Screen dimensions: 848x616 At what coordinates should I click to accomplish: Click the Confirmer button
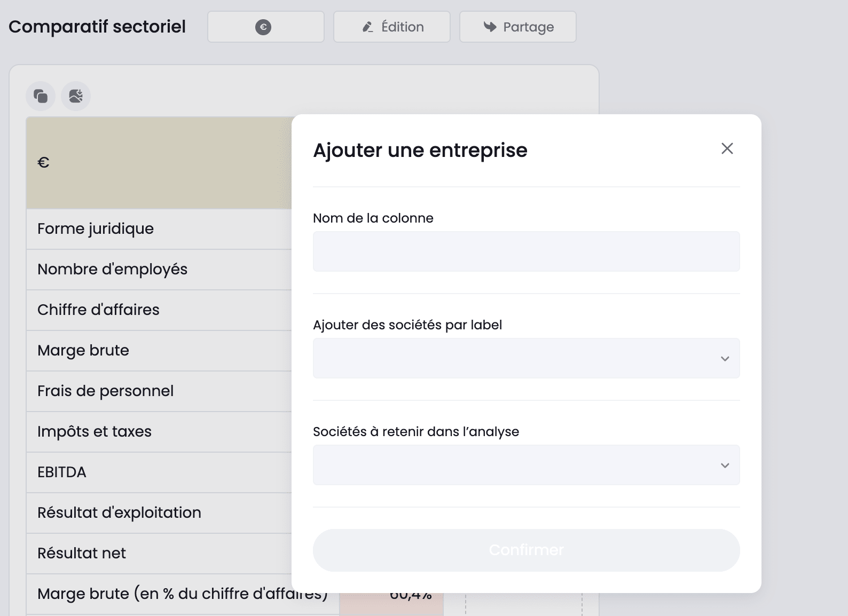[527, 550]
